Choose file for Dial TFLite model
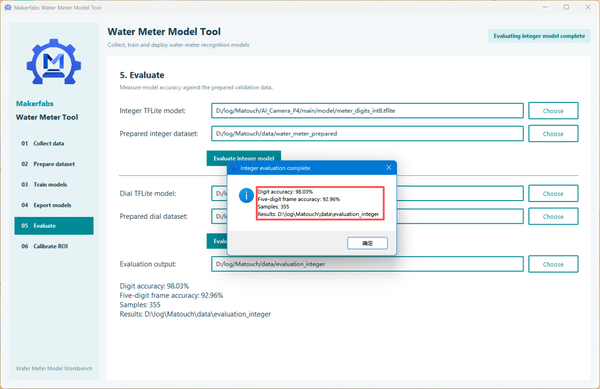 pos(553,194)
